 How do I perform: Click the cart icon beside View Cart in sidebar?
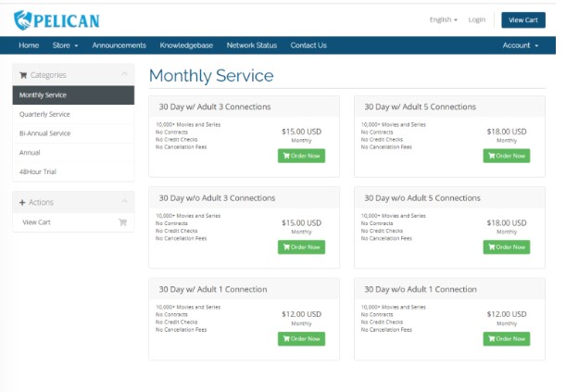(122, 222)
